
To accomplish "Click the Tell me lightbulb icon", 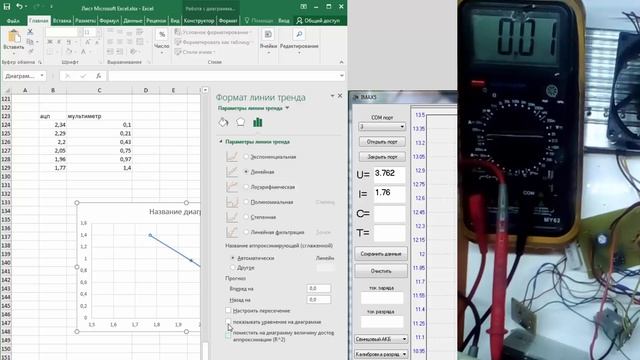I will tap(247, 20).
